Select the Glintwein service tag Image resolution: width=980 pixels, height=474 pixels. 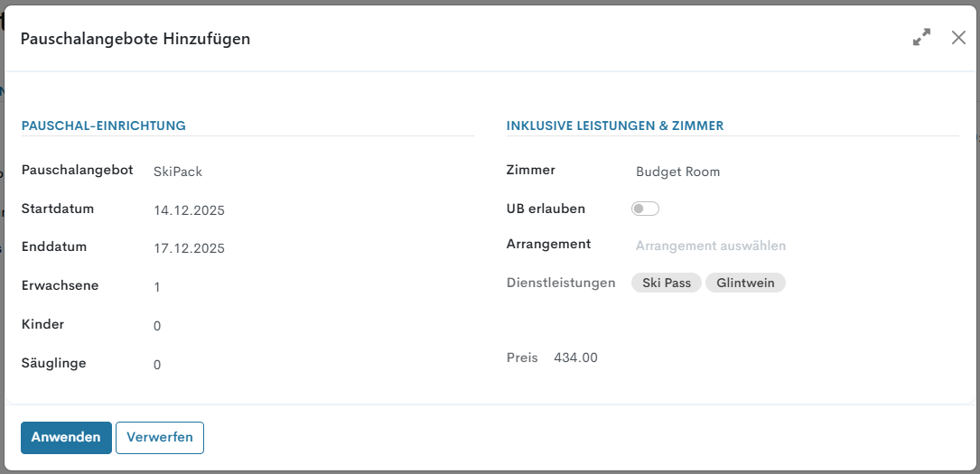pos(745,283)
